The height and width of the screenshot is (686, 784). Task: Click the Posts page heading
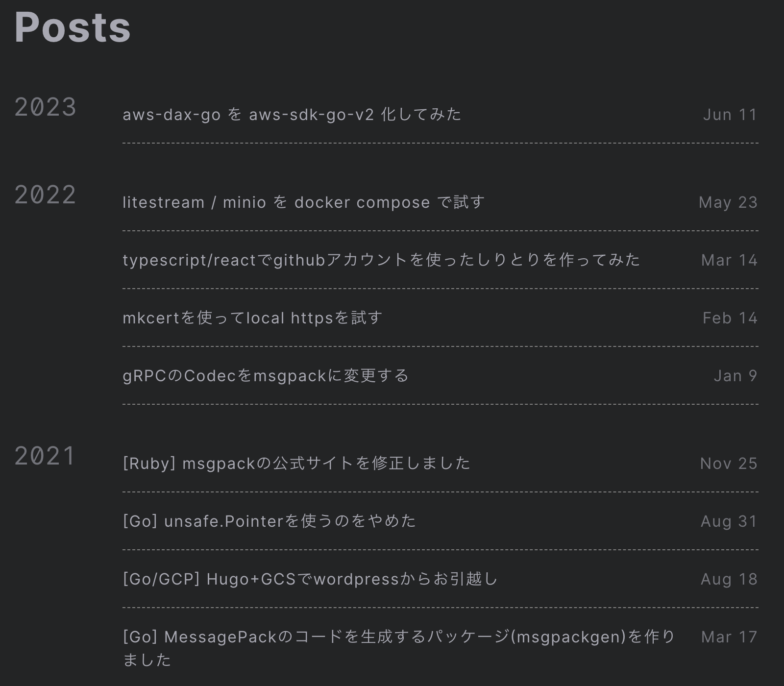pyautogui.click(x=73, y=27)
